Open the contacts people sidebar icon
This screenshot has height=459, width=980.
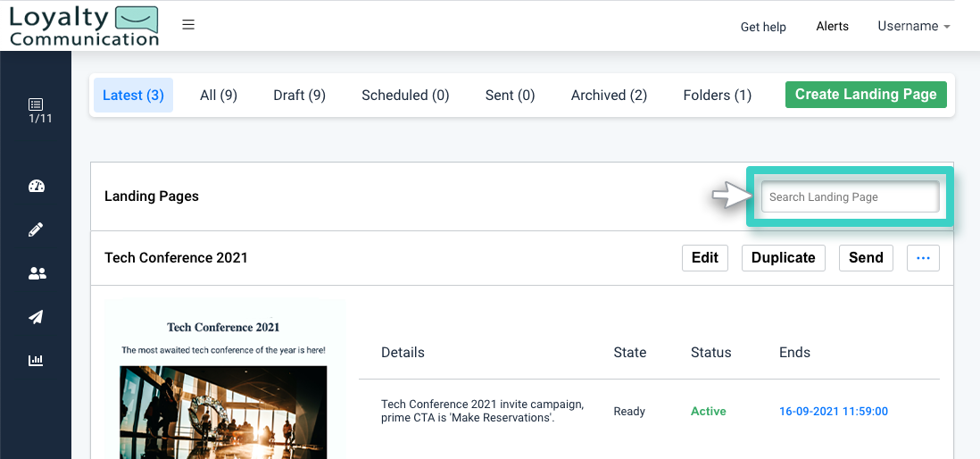click(37, 273)
